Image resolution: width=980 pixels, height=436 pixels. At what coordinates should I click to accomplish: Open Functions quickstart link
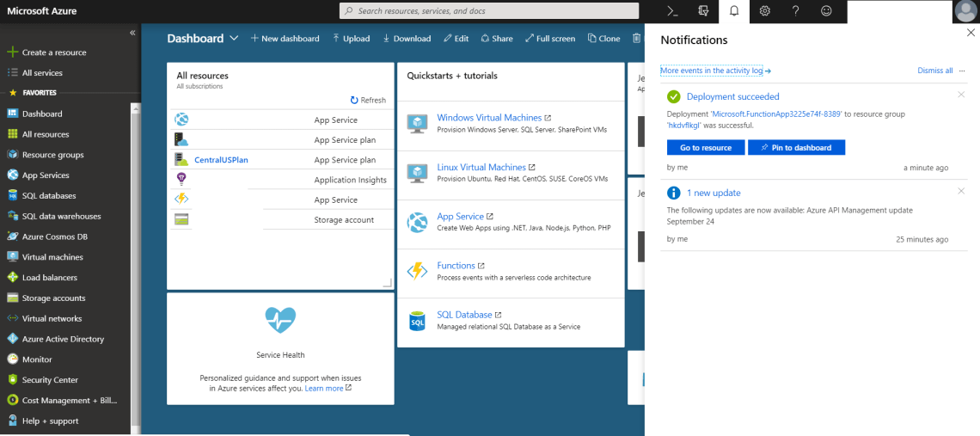coord(456,266)
